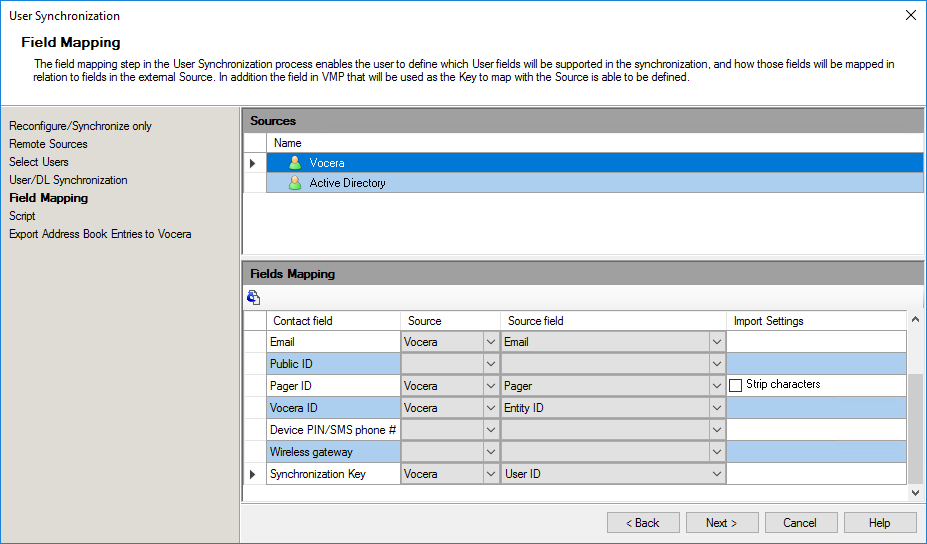Open Source field dropdown for Vocera ID
This screenshot has height=544, width=927.
pos(717,408)
